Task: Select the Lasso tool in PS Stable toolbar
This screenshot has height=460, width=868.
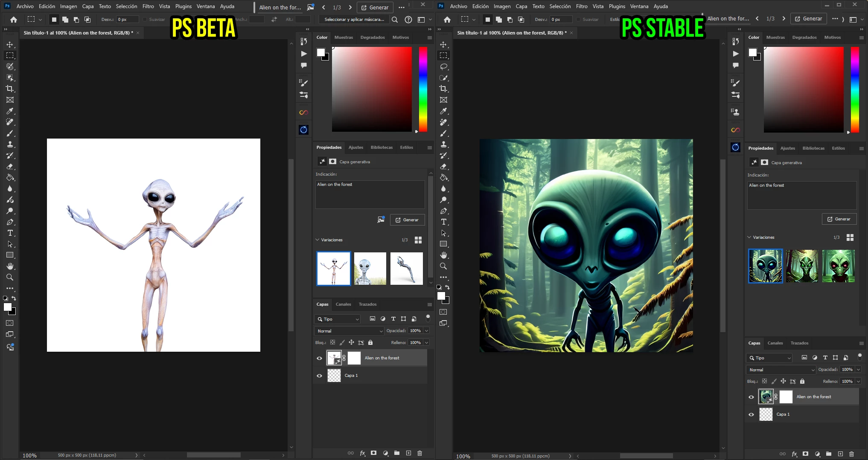Action: (x=443, y=67)
